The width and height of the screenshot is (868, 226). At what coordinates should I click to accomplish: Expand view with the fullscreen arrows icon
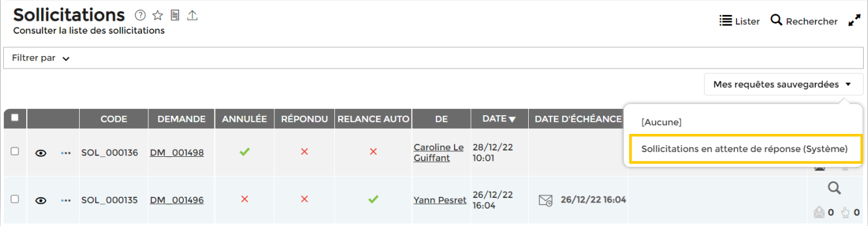(854, 21)
